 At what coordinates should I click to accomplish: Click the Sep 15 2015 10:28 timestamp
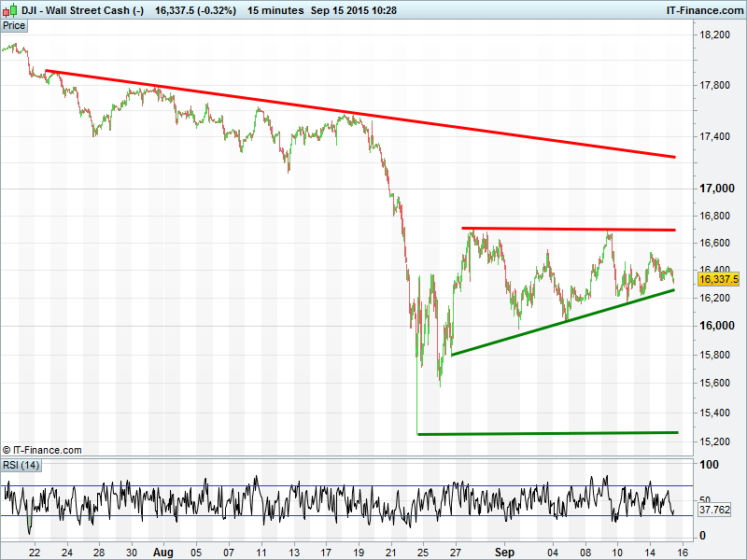358,10
